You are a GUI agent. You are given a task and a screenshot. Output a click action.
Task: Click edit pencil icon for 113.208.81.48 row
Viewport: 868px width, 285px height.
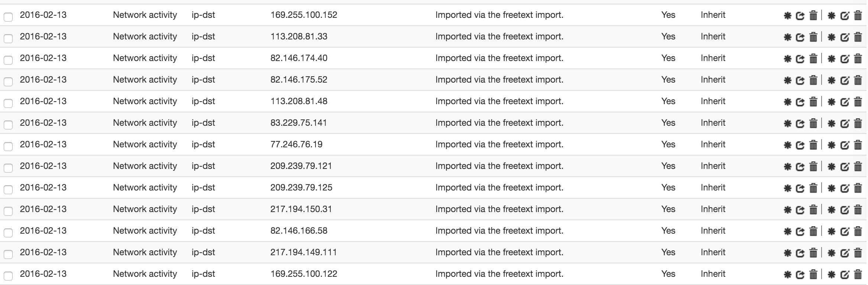845,102
